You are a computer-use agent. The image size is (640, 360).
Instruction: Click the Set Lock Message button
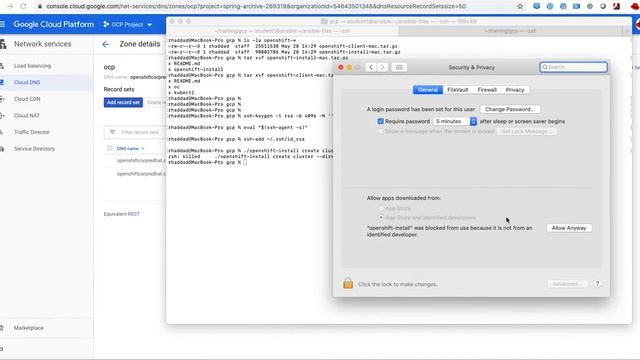(527, 131)
